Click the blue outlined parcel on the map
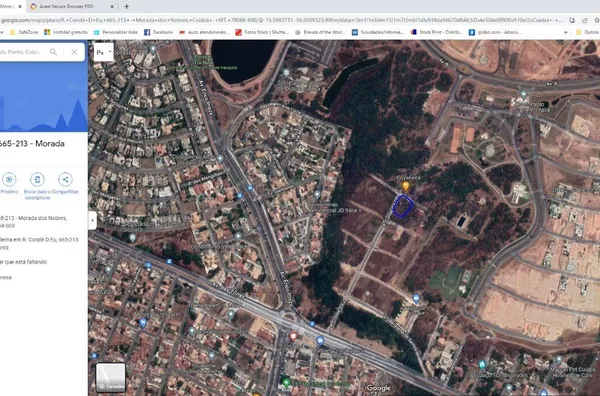This screenshot has height=396, width=600. 403,206
